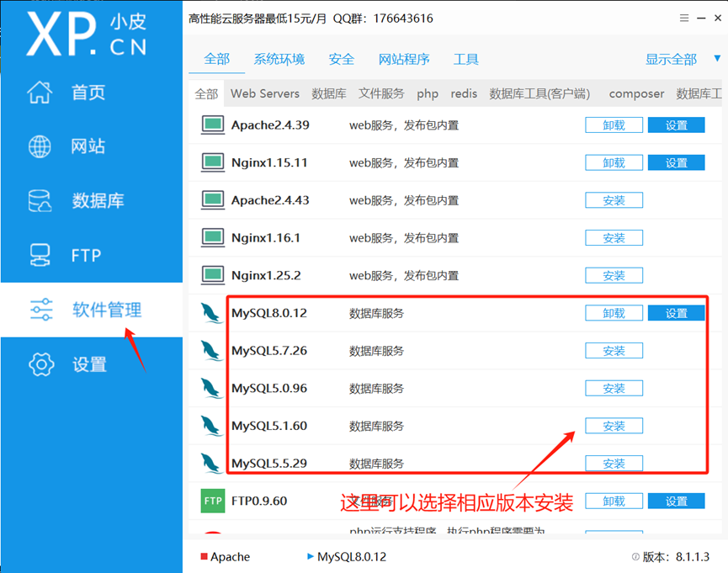Switch to the 安全 tab
This screenshot has height=573, width=728.
[x=341, y=59]
